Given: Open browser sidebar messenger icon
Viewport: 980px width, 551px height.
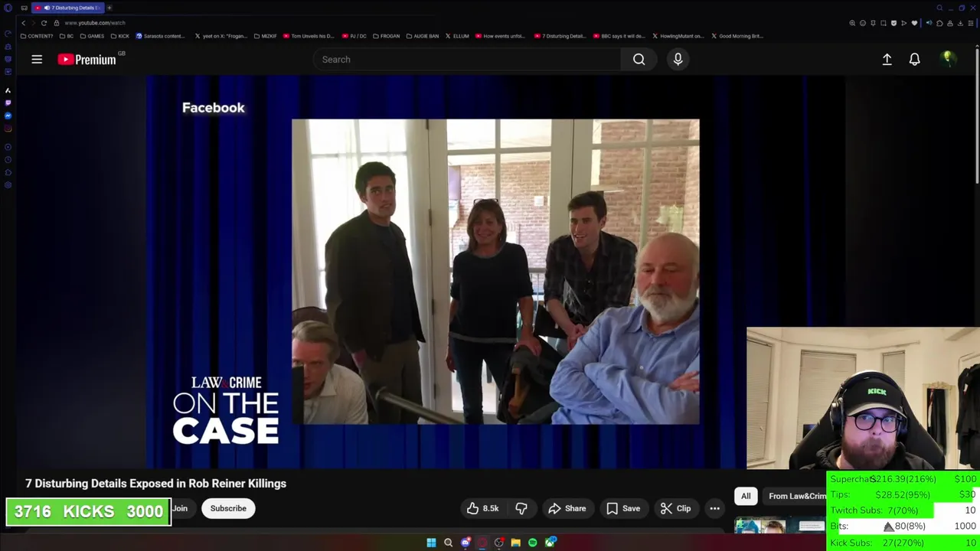Looking at the screenshot, I should pyautogui.click(x=8, y=116).
